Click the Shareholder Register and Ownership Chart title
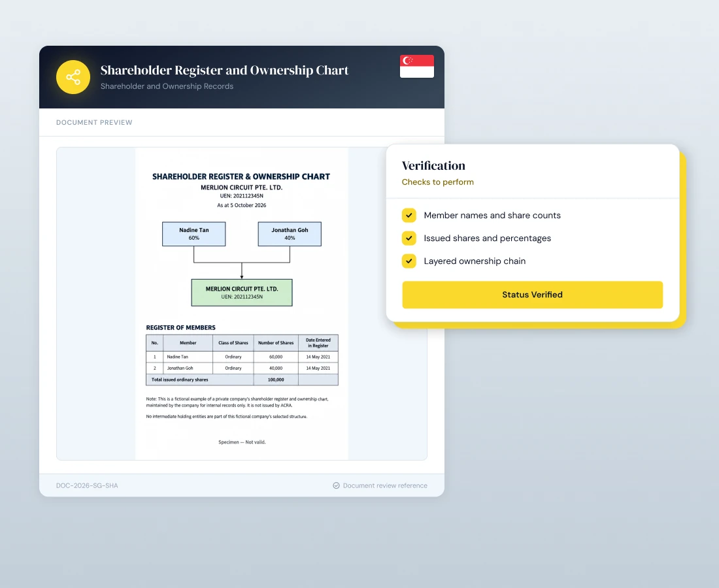Screen dimensions: 719x588 [x=224, y=70]
